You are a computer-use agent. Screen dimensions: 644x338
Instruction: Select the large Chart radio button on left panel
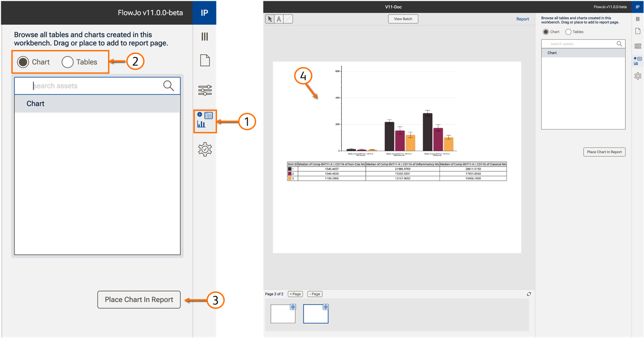pos(23,62)
